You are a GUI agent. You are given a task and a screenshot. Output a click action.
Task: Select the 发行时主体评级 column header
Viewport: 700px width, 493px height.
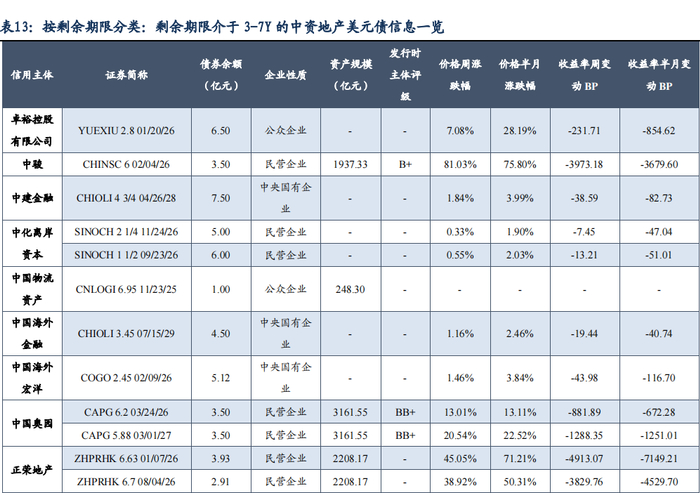(405, 75)
